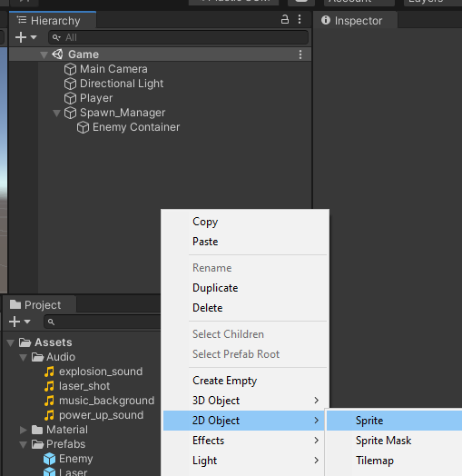Click the Hierarchy search magnifier icon

[x=56, y=37]
